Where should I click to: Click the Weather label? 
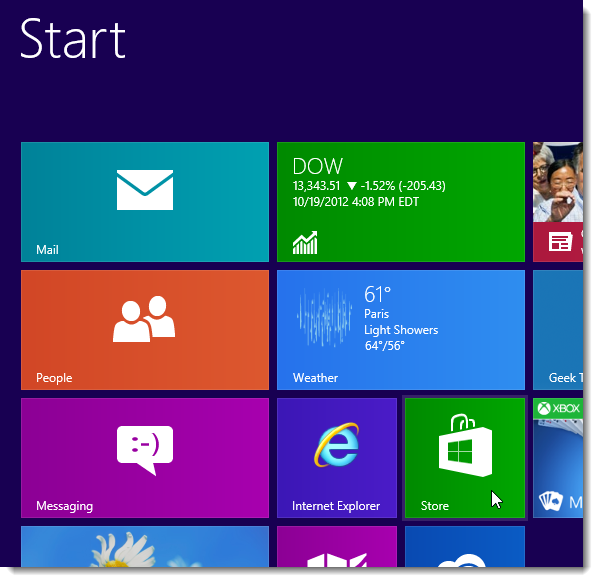(315, 378)
